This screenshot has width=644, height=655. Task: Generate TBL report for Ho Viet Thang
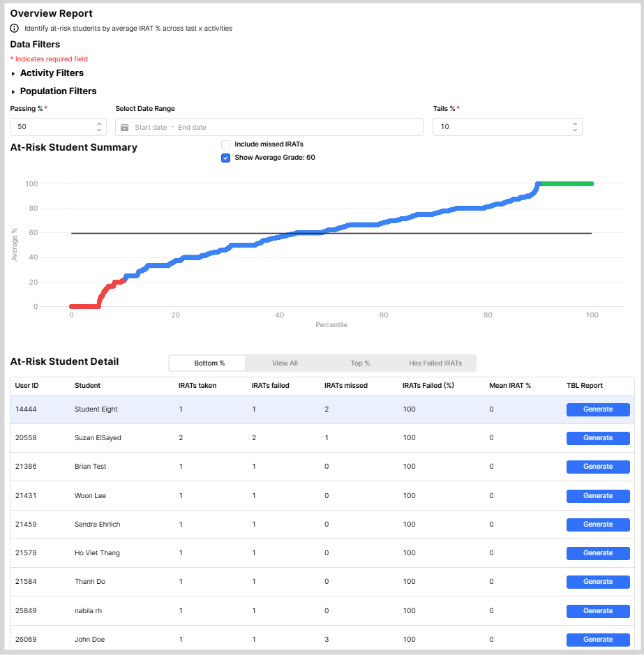[598, 553]
